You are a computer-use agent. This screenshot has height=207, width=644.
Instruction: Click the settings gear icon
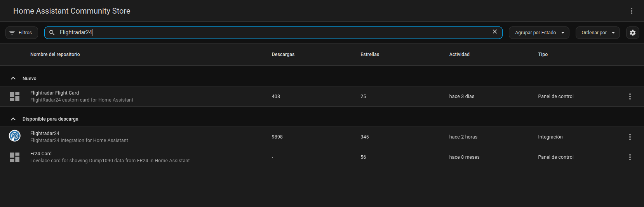click(x=632, y=33)
